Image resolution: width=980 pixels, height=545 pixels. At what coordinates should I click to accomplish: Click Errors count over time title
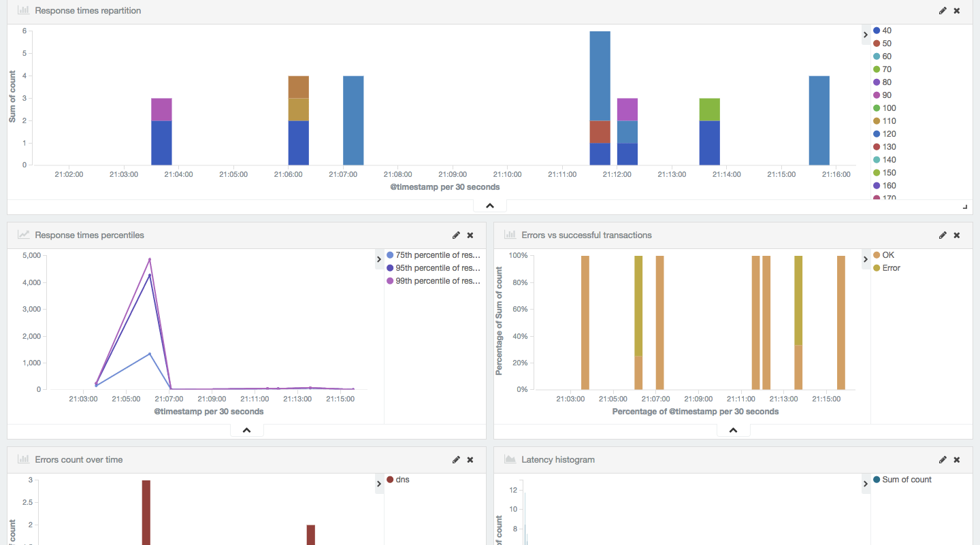tap(79, 460)
